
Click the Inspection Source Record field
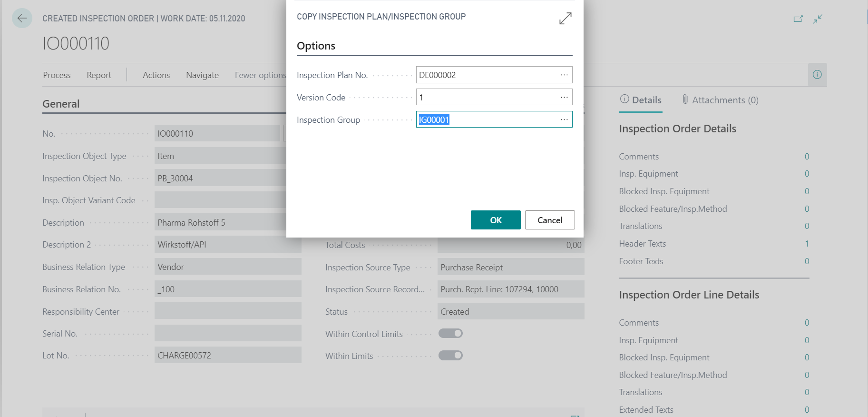pos(511,289)
